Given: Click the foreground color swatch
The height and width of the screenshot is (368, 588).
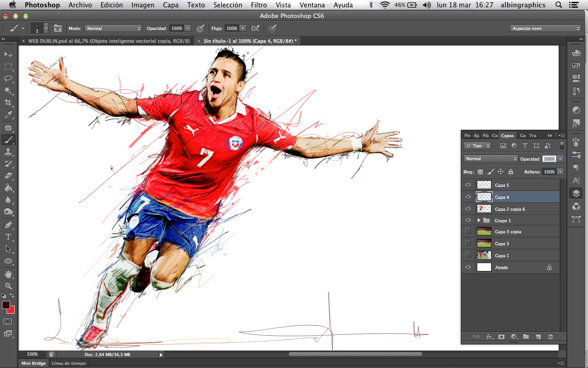Looking at the screenshot, I should tap(6, 305).
